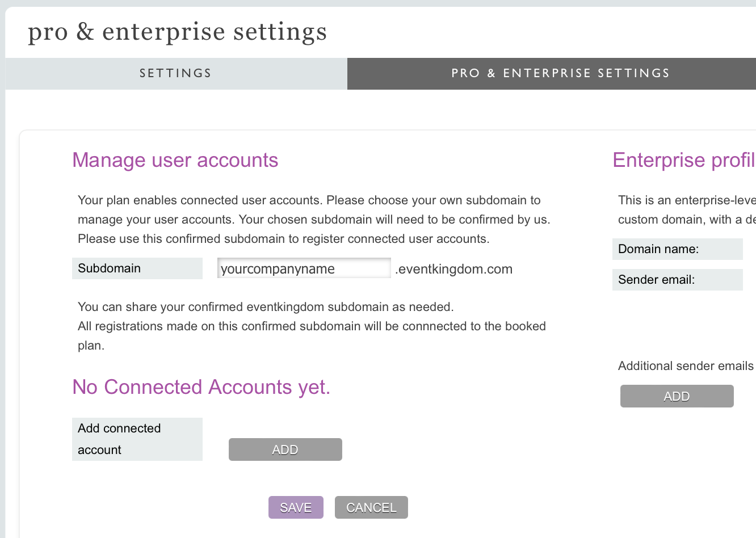Viewport: 756px width, 538px height.
Task: Click the enterprise-level description text
Action: click(x=686, y=210)
